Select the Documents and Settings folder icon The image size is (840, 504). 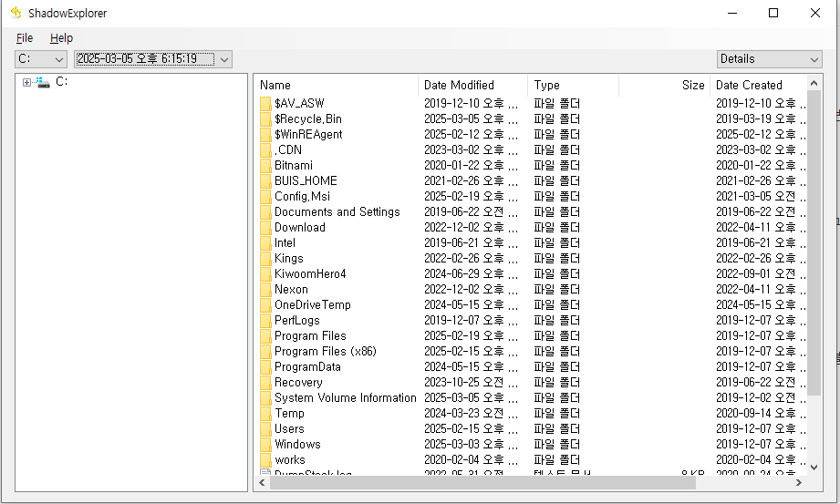(265, 212)
